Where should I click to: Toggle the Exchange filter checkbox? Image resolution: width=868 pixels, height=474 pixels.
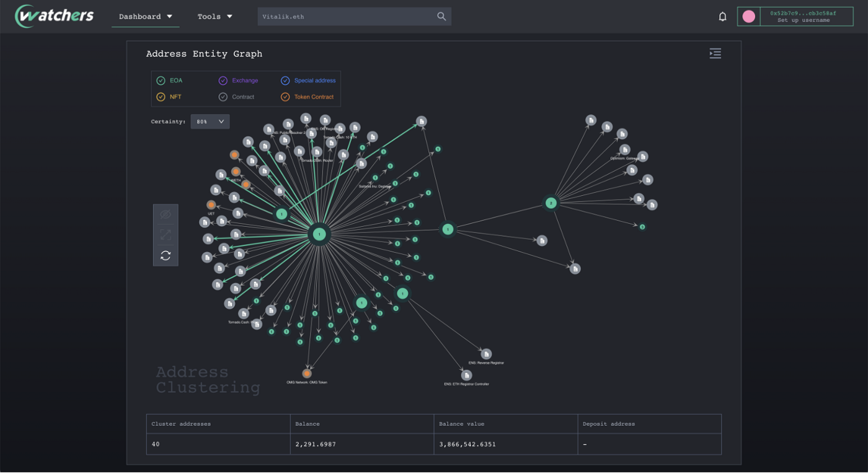pos(223,81)
